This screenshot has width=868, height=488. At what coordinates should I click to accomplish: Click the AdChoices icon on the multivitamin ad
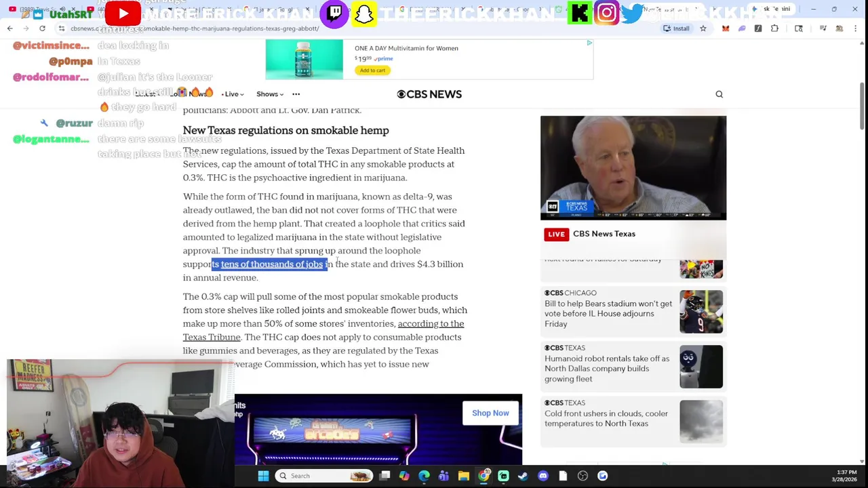pyautogui.click(x=589, y=43)
